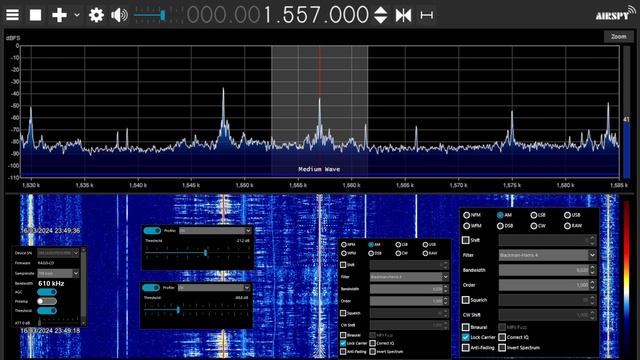Image resolution: width=640 pixels, height=360 pixels.
Task: Open the hamburger main menu
Action: coord(12,15)
